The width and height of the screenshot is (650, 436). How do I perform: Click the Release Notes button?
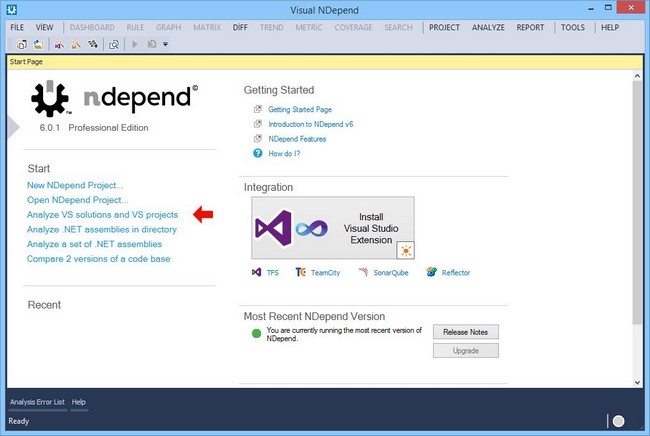pos(466,332)
